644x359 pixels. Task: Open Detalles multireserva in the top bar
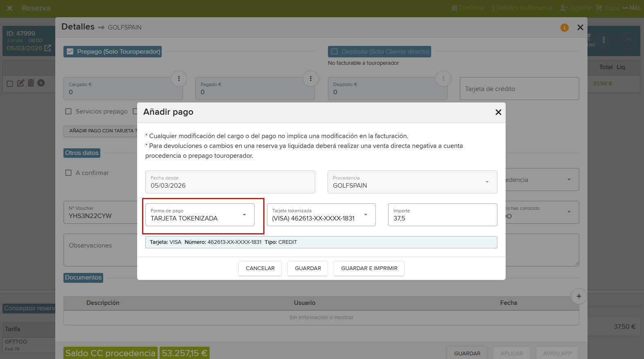pyautogui.click(x=522, y=8)
